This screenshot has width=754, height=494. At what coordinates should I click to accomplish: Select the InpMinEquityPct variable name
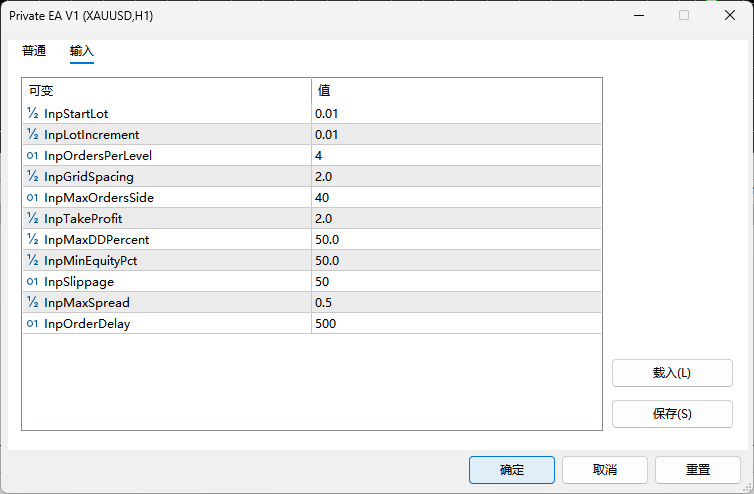click(90, 261)
